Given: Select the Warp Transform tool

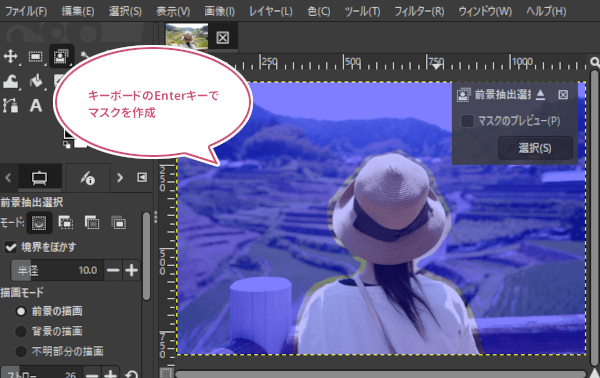Looking at the screenshot, I should 10,81.
